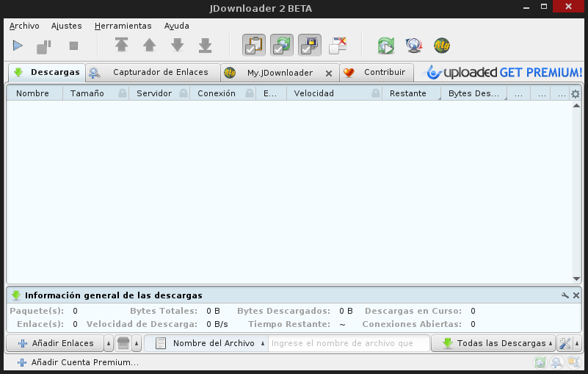Image resolution: width=588 pixels, height=374 pixels.
Task: Open the Ajustes menu
Action: (x=66, y=26)
